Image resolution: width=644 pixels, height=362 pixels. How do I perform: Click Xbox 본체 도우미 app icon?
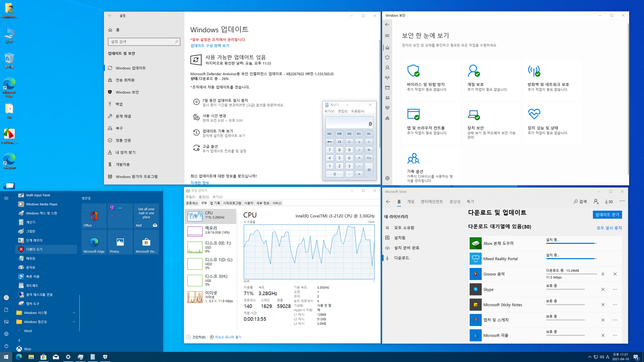(x=475, y=243)
